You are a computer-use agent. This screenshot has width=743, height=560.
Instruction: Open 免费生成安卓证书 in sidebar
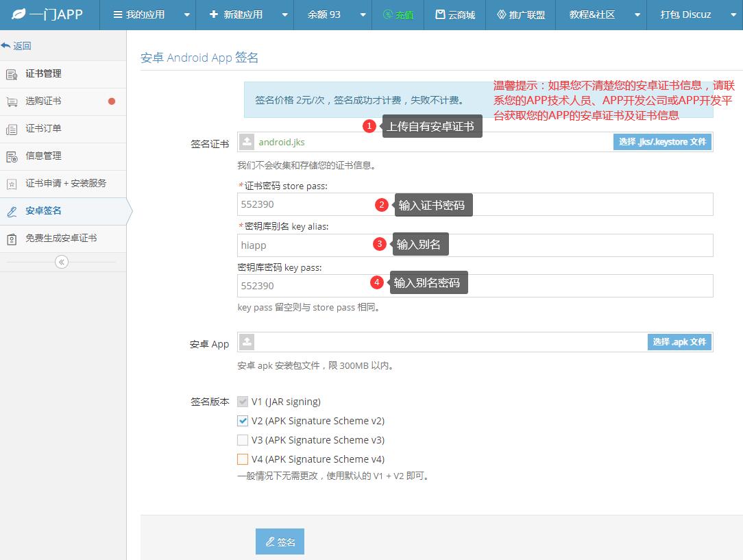point(63,239)
